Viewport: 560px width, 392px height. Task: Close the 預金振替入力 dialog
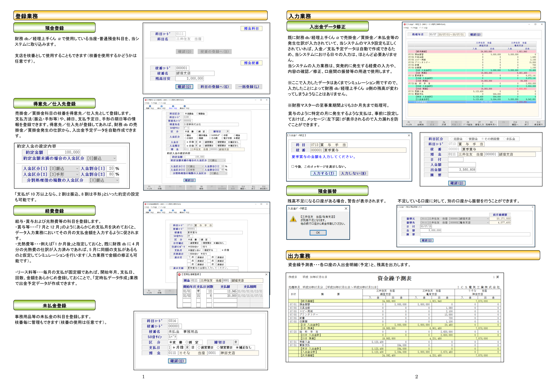point(533,207)
